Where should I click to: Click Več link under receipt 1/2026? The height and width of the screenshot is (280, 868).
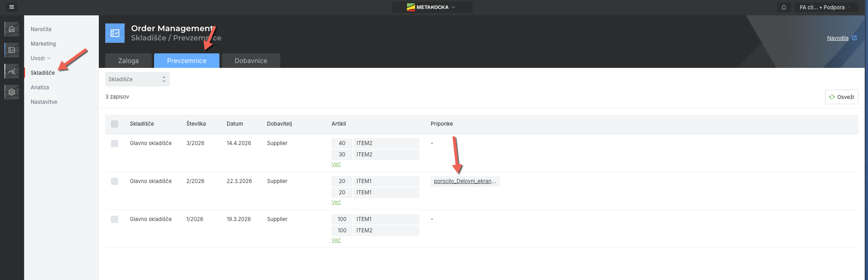point(336,240)
